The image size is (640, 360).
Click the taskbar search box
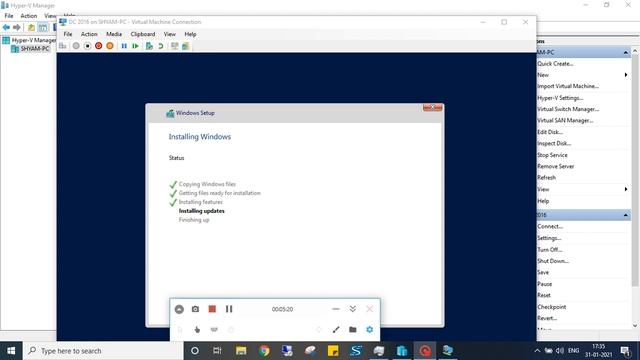tap(102, 351)
